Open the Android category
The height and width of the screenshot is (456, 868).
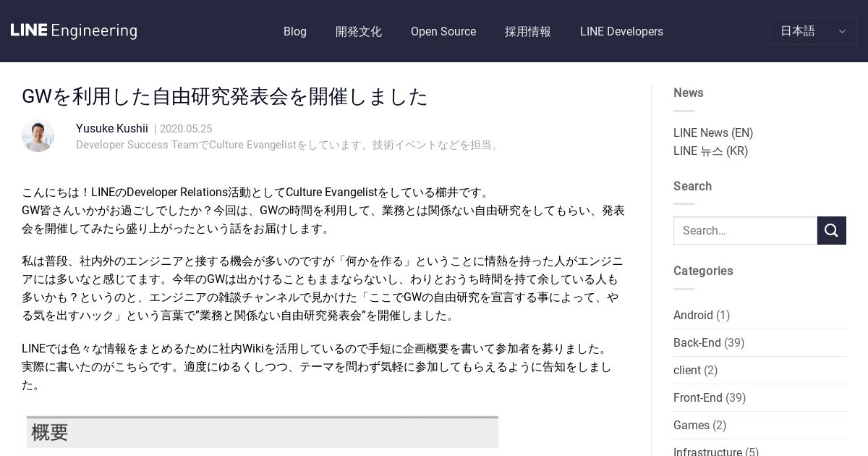pyautogui.click(x=693, y=315)
